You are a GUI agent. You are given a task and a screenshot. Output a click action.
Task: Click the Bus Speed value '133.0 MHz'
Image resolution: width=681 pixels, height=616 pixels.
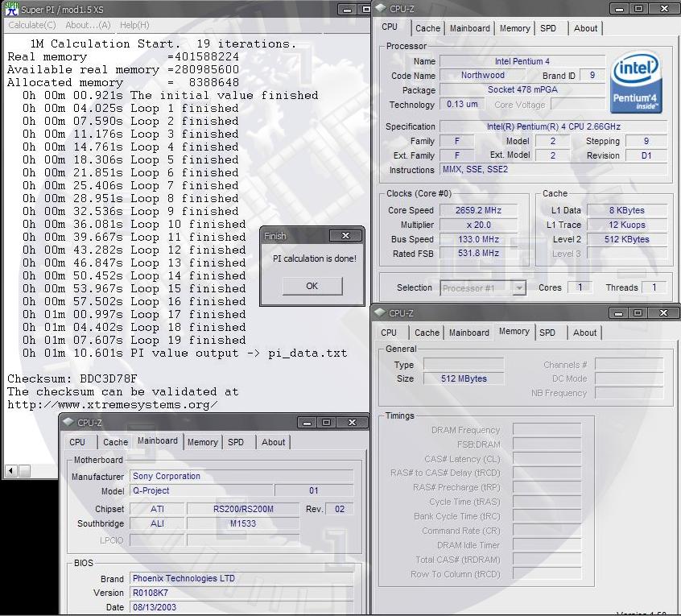coord(478,239)
